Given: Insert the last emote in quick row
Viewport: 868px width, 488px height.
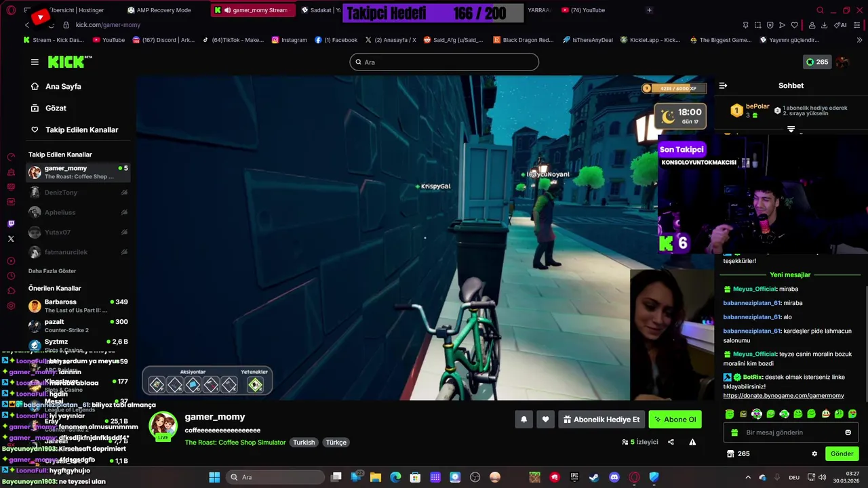Looking at the screenshot, I should [x=852, y=413].
